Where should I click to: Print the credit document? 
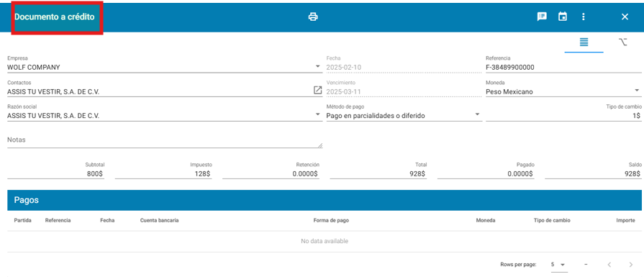tap(313, 17)
